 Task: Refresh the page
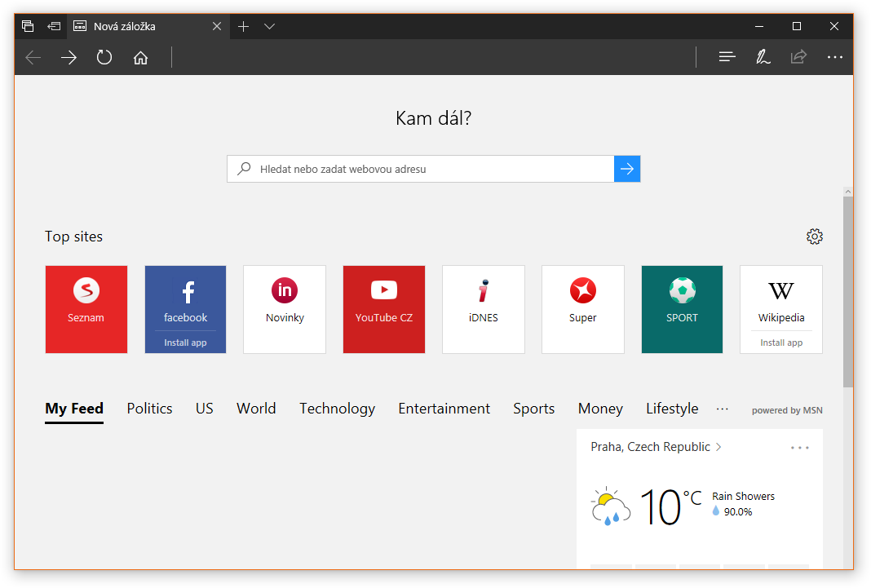[104, 57]
